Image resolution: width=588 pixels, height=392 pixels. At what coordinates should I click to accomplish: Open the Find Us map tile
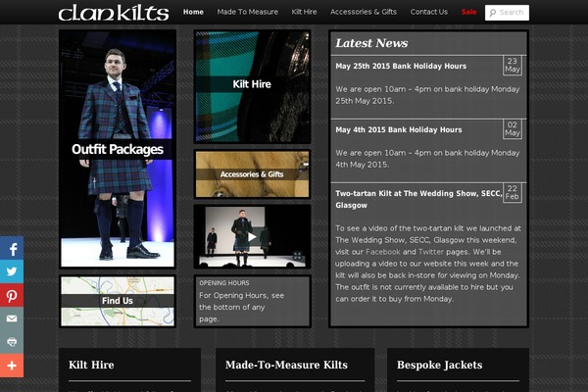point(118,301)
